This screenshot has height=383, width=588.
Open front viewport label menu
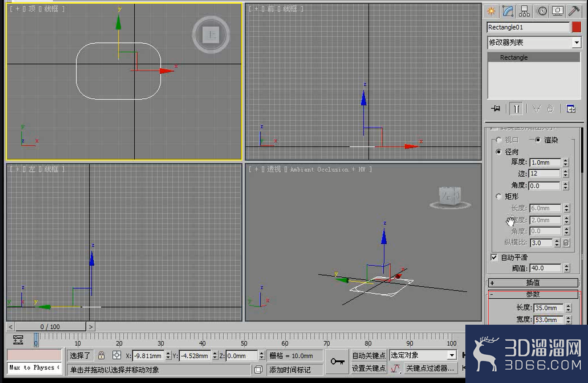[x=270, y=9]
